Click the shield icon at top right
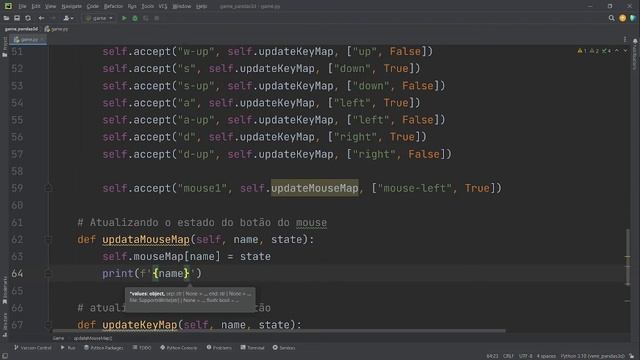 (633, 18)
